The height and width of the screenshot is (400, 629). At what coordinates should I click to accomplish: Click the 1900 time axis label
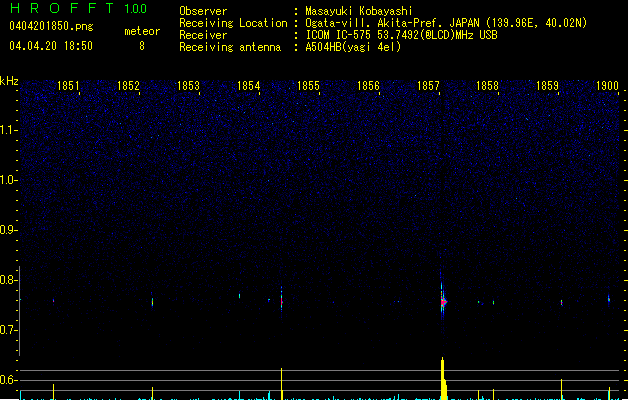click(607, 85)
